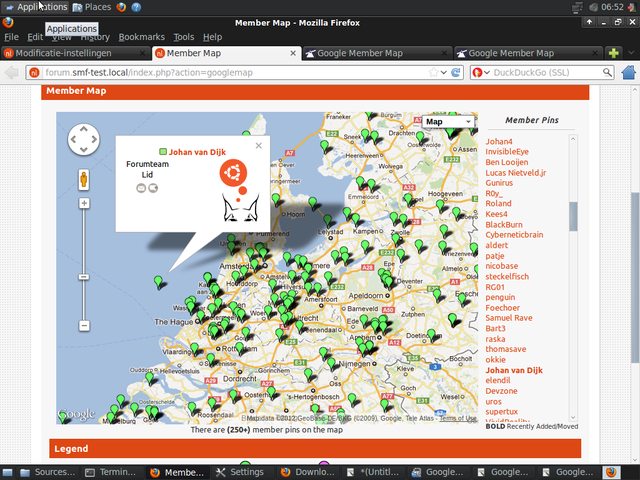Click member link steckelfisch

(507, 277)
